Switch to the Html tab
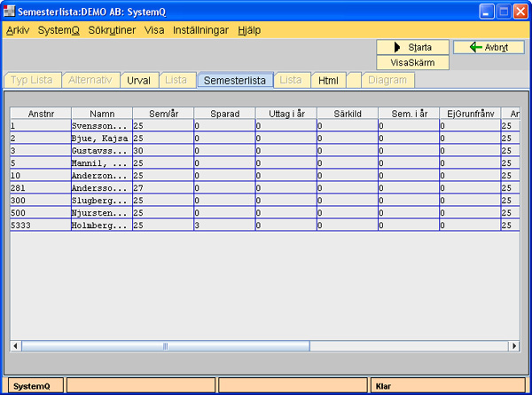Screen dimensions: 532x395 [328, 80]
